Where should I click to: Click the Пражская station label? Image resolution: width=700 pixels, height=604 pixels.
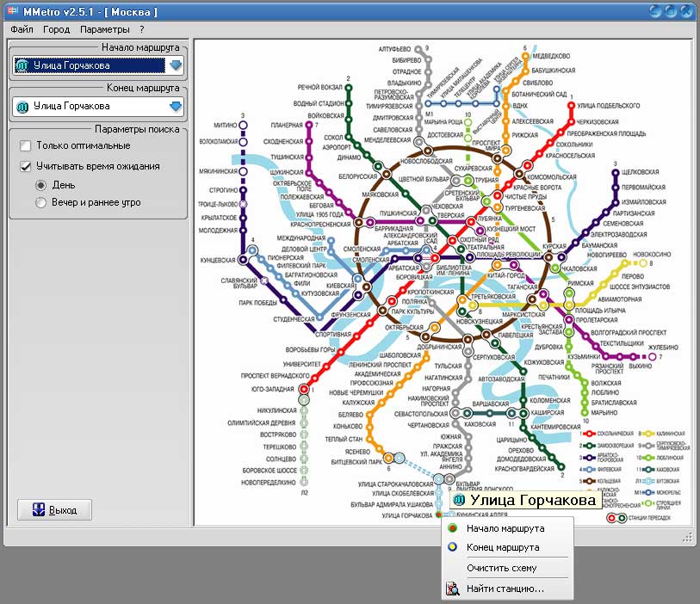coord(448,446)
